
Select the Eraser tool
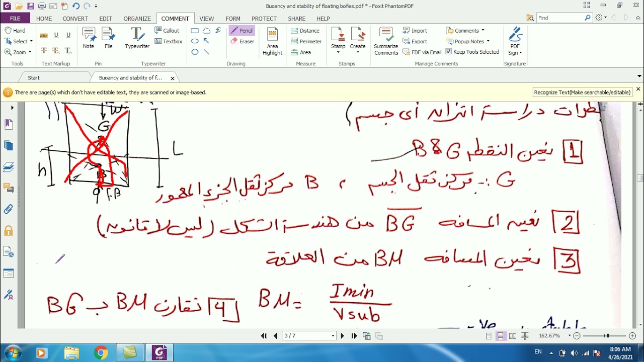point(243,41)
